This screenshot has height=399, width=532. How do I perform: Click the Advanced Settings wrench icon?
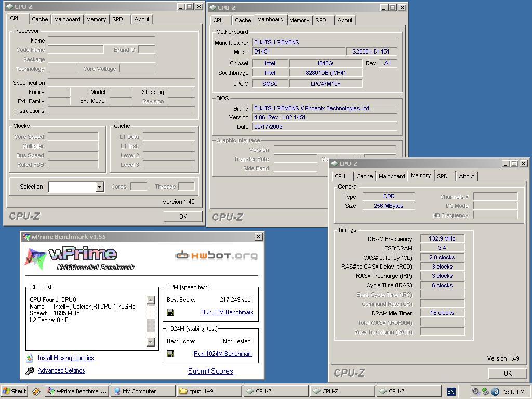click(x=30, y=370)
